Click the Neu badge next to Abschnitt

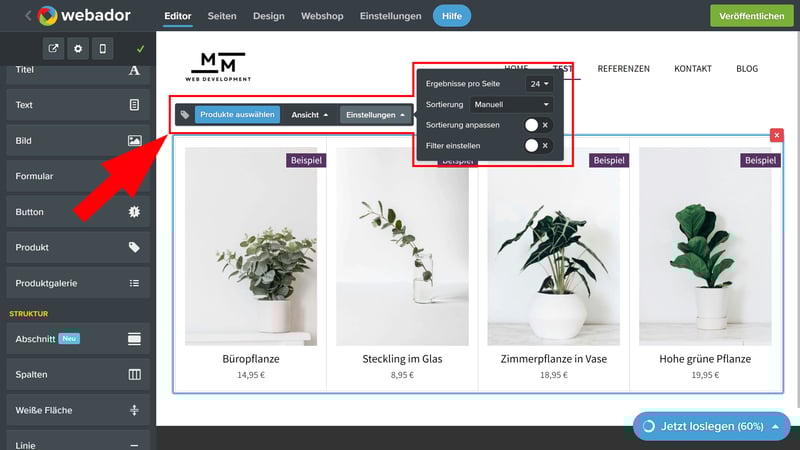(x=69, y=339)
